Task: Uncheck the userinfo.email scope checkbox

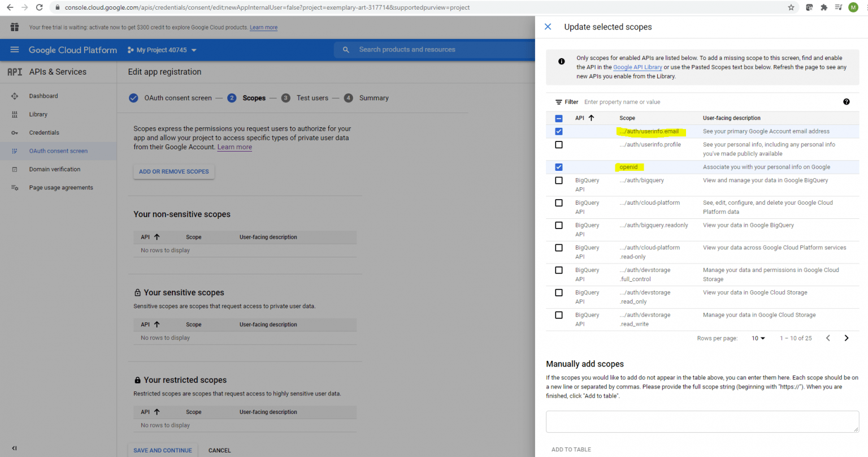Action: click(x=559, y=131)
